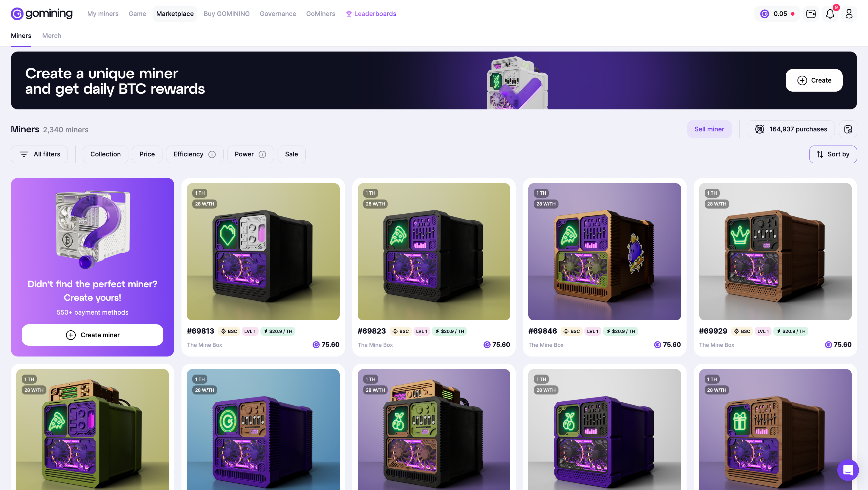Click the Sell miner button
Screen dimensions: 868x490
(x=709, y=129)
